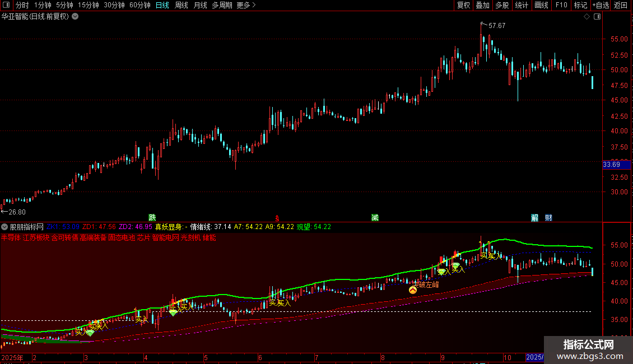633x364 pixels.
Task: Click the A9: 54.22 value
Action: click(x=280, y=227)
